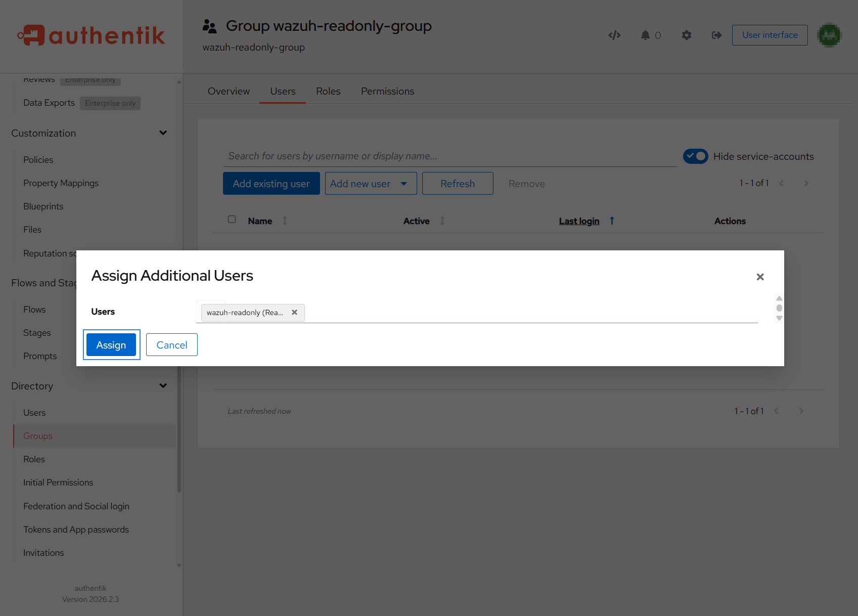Click the wazuh-readonly chip label
Screen dimensions: 858x616
tap(245, 312)
